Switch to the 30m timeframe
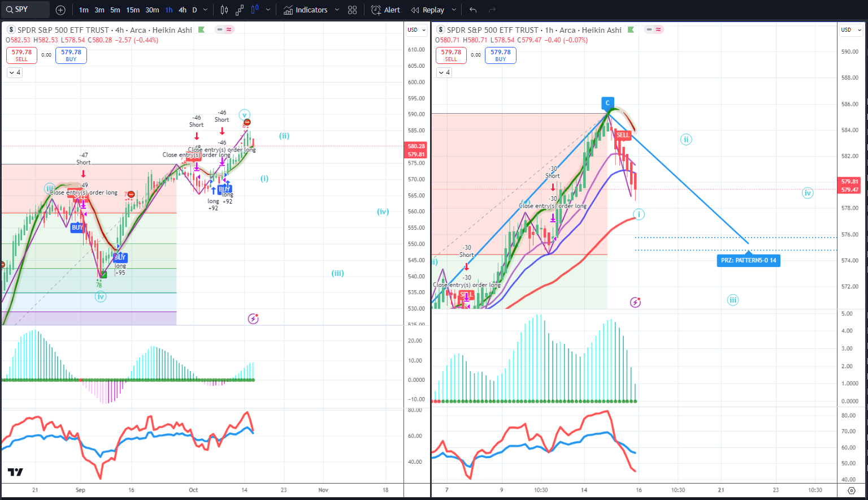The image size is (868, 500). (x=152, y=10)
